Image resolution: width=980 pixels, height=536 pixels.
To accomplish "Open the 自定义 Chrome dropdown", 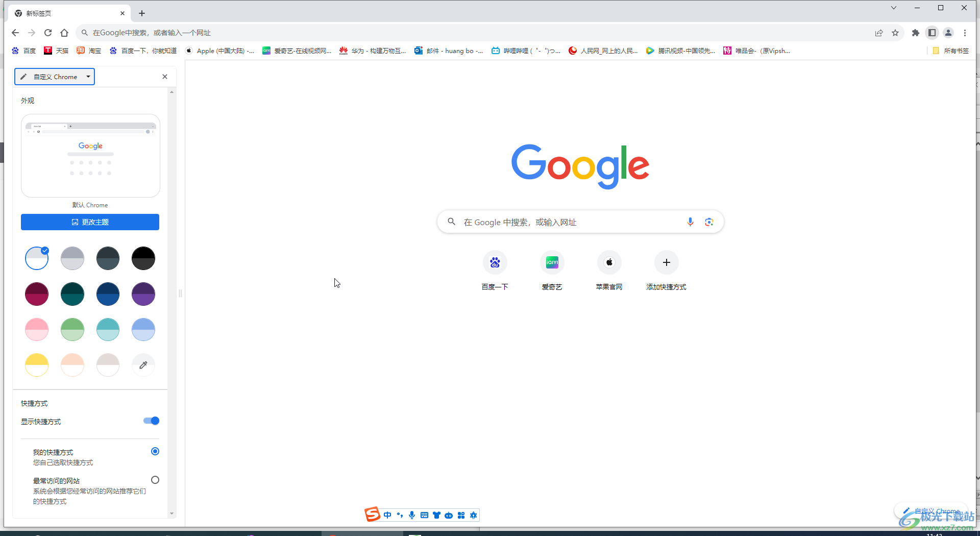I will tap(55, 77).
